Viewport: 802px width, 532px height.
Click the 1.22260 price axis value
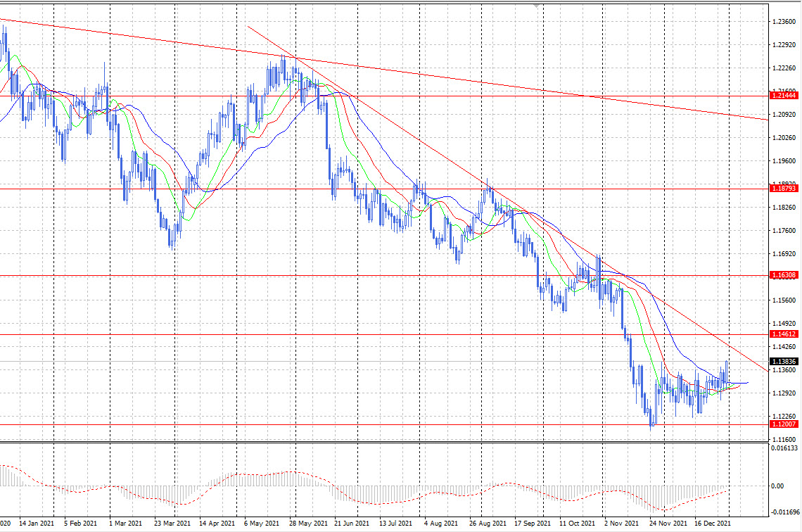pos(784,68)
